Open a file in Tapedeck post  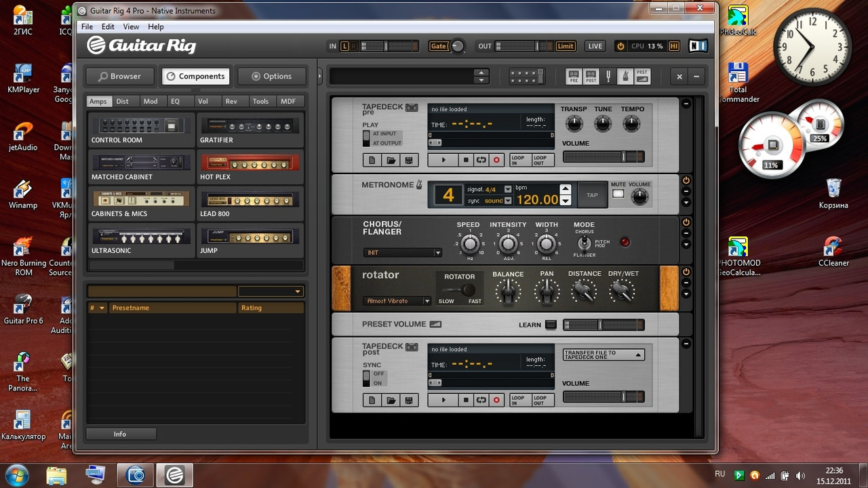pyautogui.click(x=391, y=400)
